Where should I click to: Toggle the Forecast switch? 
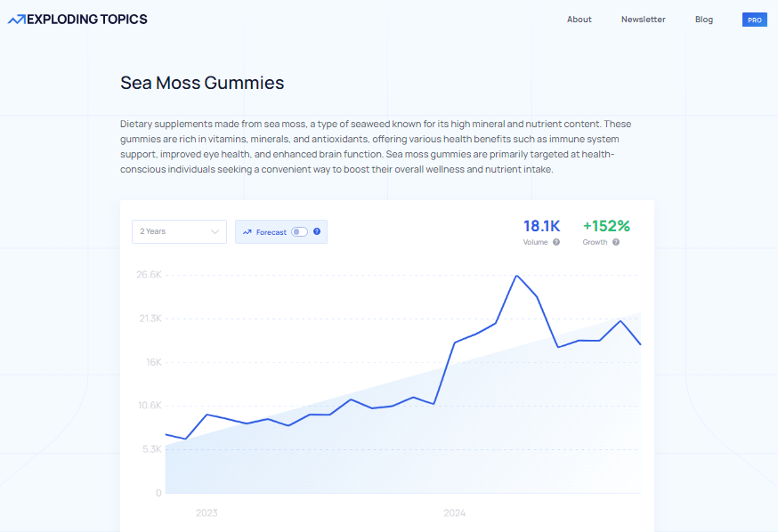[x=299, y=231]
